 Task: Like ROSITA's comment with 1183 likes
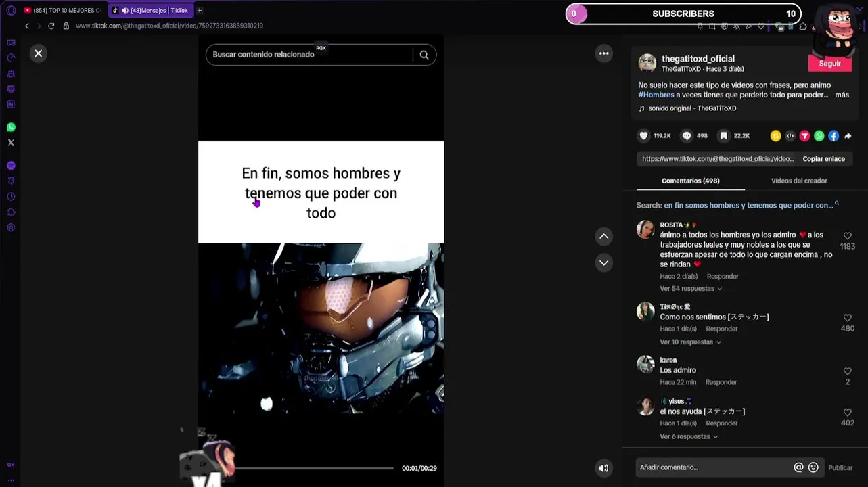(847, 236)
